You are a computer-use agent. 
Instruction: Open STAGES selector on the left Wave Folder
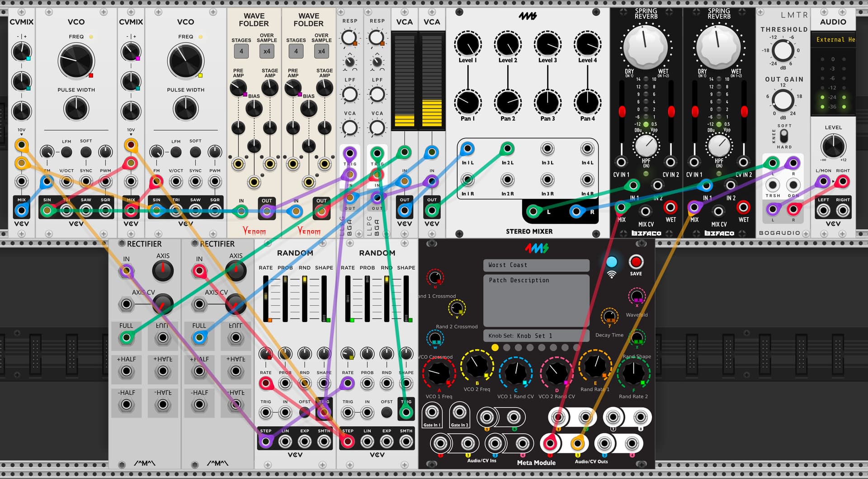click(x=241, y=51)
